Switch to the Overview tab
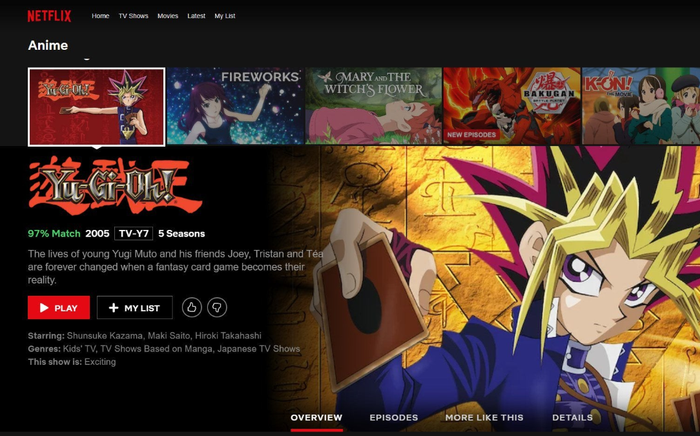Image resolution: width=700 pixels, height=436 pixels. 317,418
